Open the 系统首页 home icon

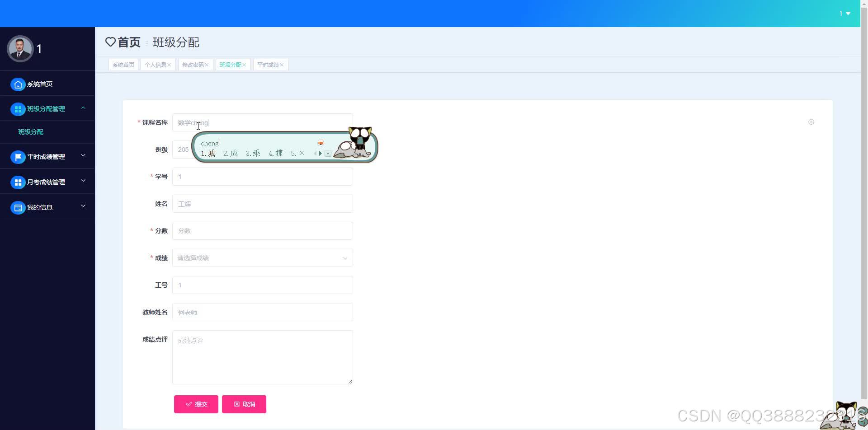click(x=18, y=84)
